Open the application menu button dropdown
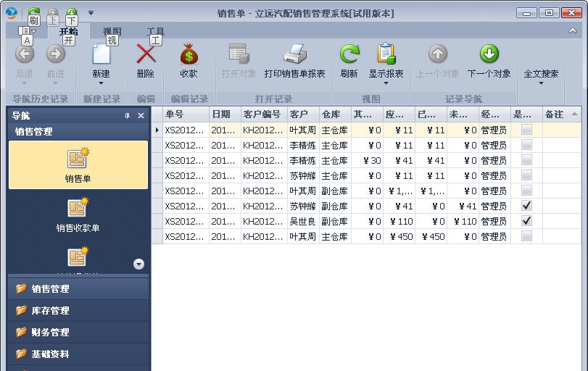The image size is (588, 371). (x=27, y=30)
